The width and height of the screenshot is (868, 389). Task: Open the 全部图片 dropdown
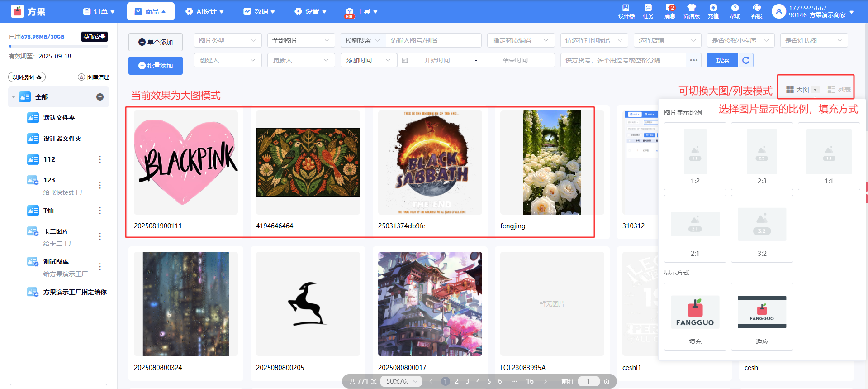pyautogui.click(x=301, y=40)
